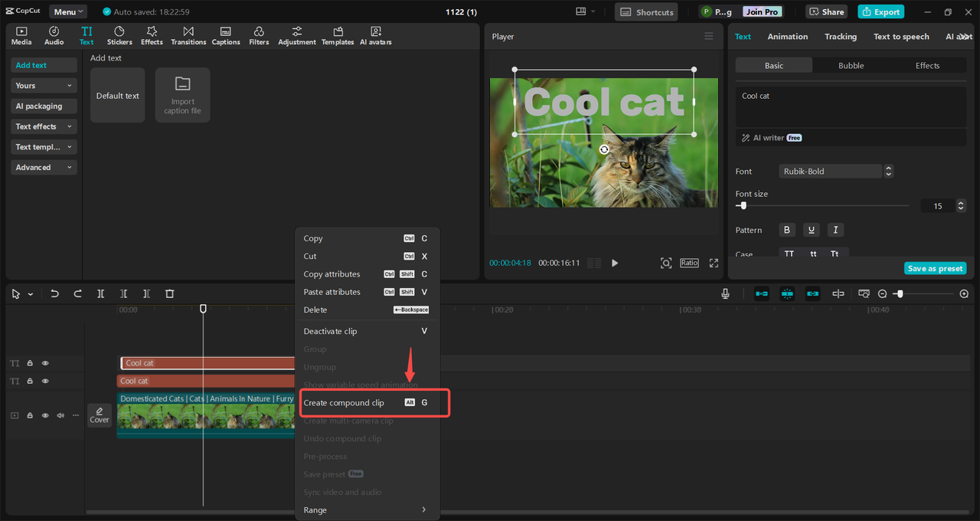This screenshot has width=980, height=521.
Task: Click the microphone record voiceover icon
Action: 725,293
